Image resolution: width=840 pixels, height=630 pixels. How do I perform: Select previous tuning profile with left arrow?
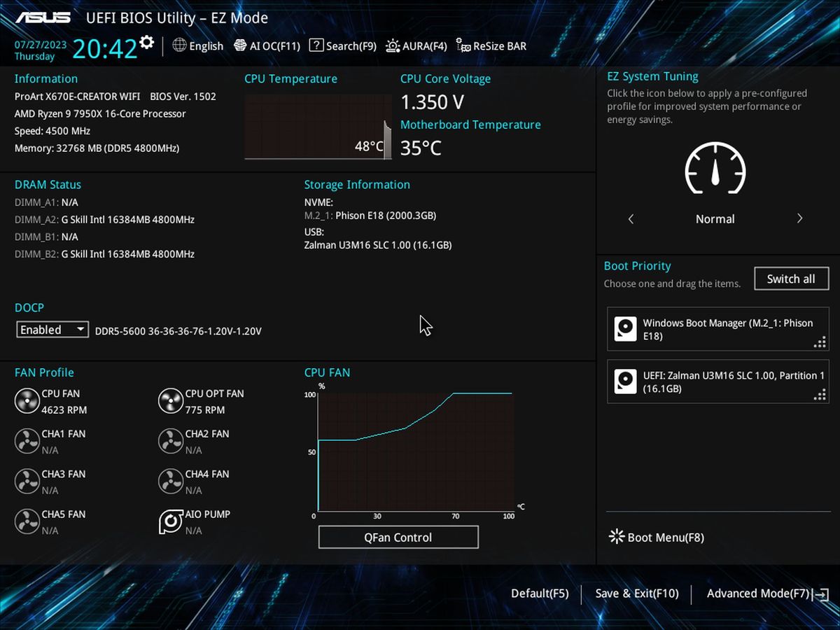(631, 219)
